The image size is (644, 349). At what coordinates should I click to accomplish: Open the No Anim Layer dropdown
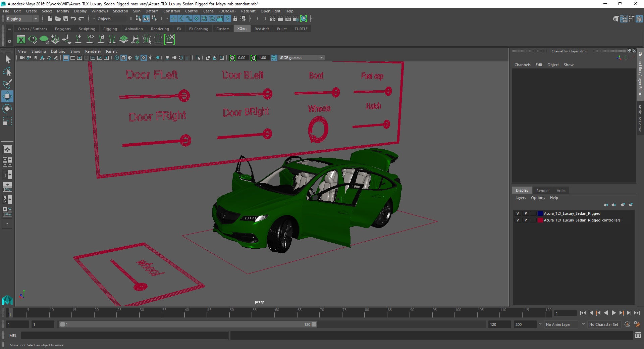click(x=561, y=325)
